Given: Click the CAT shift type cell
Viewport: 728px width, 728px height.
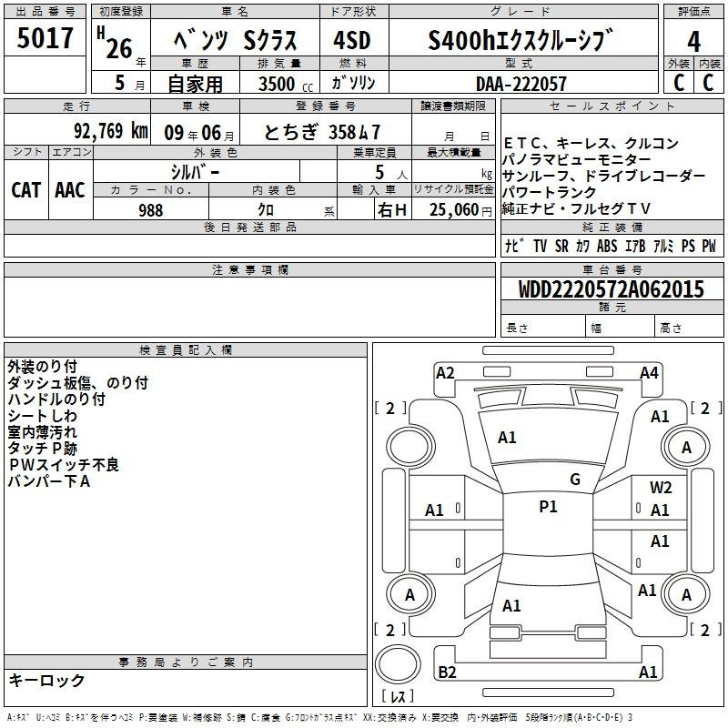Looking at the screenshot, I should click(x=25, y=189).
